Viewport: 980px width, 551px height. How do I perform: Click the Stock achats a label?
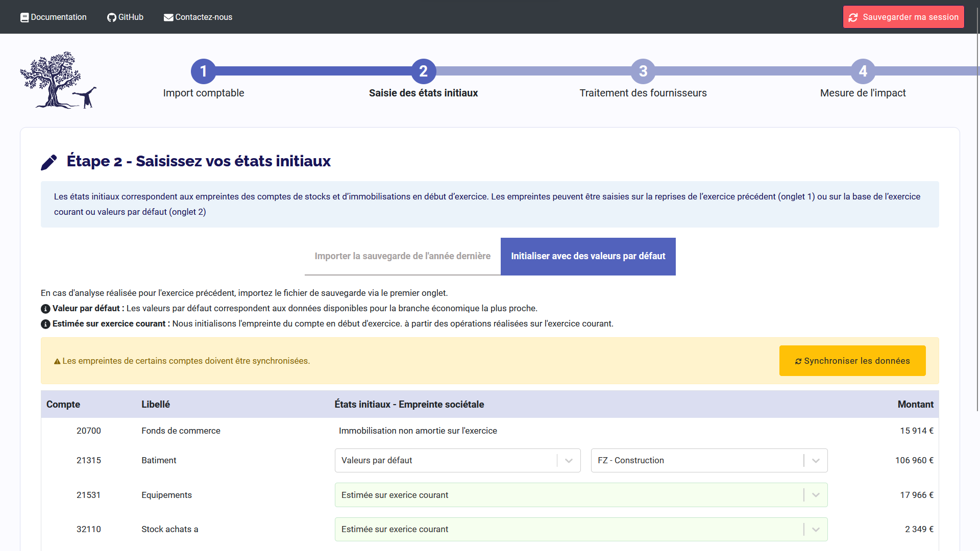click(170, 530)
